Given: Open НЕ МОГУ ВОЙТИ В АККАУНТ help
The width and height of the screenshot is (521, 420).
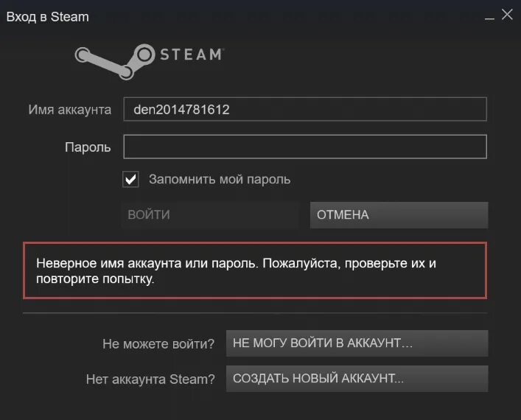Looking at the screenshot, I should 357,343.
